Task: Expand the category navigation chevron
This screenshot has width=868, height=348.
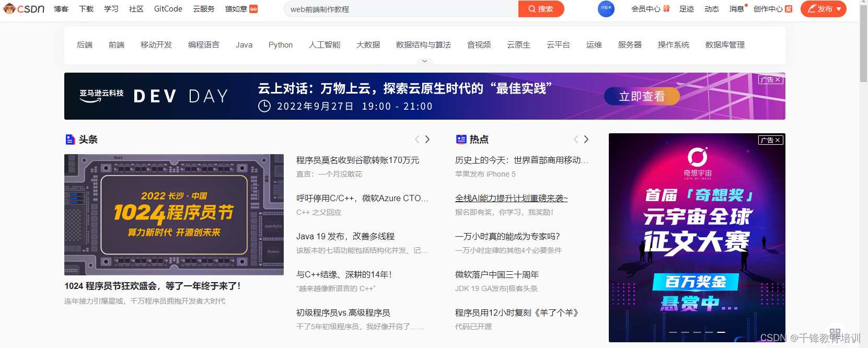Action: tap(425, 61)
